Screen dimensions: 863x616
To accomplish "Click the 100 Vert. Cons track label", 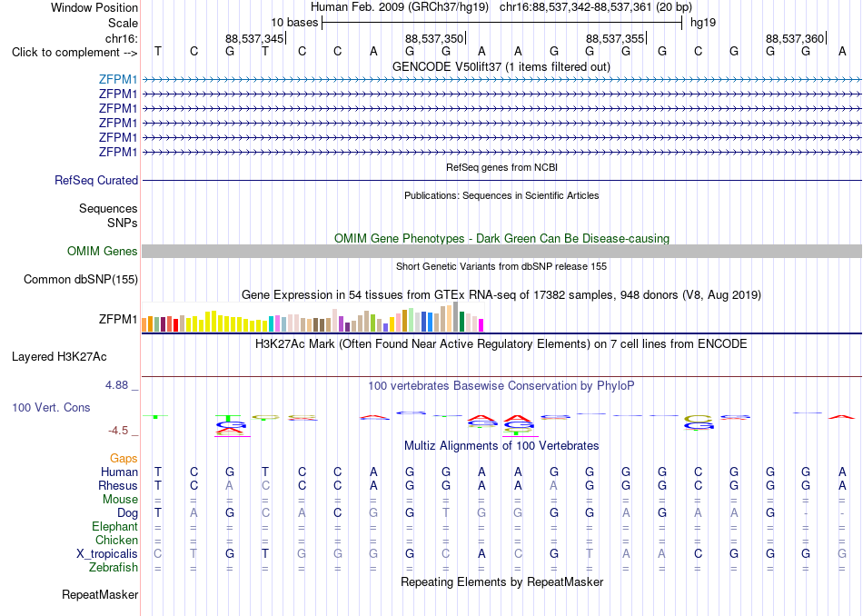I will click(x=51, y=407).
